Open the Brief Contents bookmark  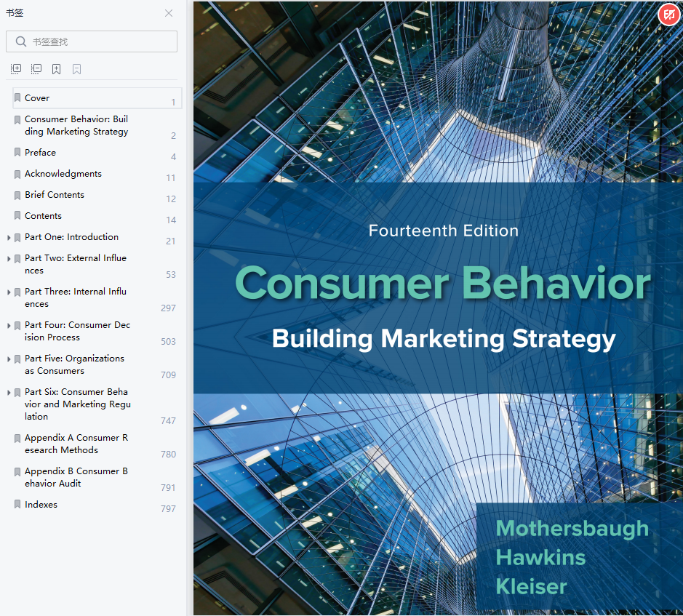pos(55,195)
